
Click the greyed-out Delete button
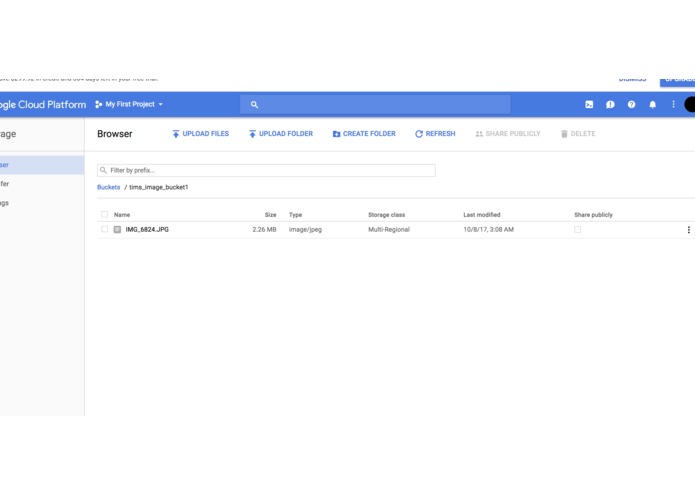(578, 134)
